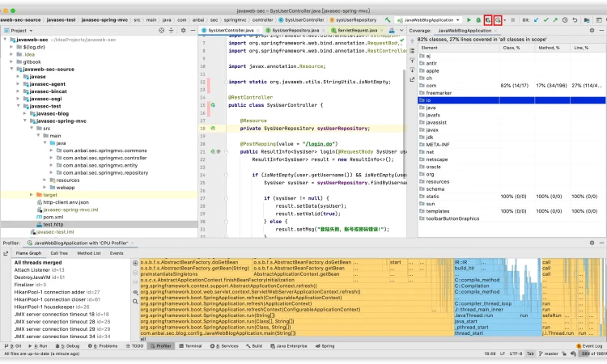Expand the javasec-agent module
The height and width of the screenshot is (364, 607).
point(18,84)
